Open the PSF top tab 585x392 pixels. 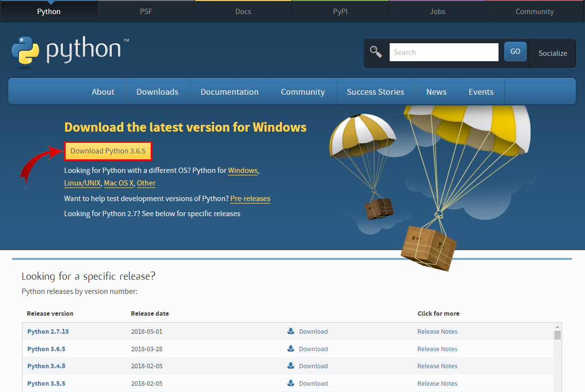pos(146,11)
